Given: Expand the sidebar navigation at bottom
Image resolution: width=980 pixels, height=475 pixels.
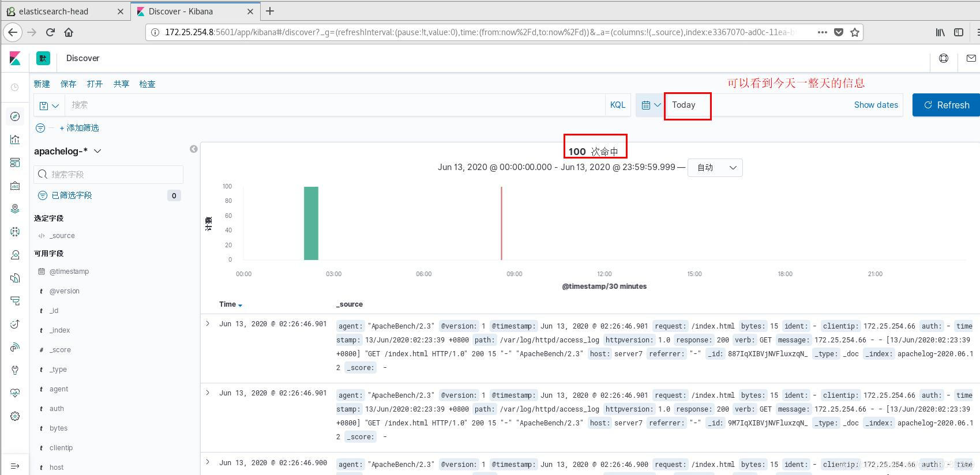Looking at the screenshot, I should coord(15,466).
